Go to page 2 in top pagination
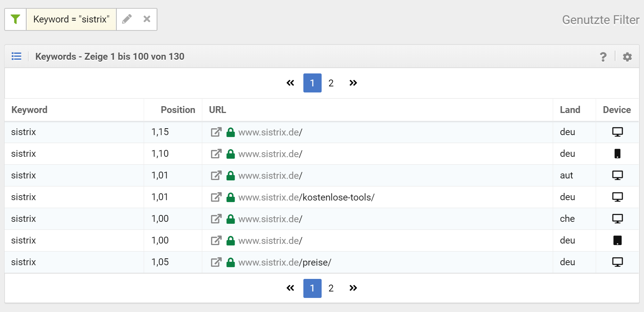Screen dimensions: 644x312 click(331, 83)
